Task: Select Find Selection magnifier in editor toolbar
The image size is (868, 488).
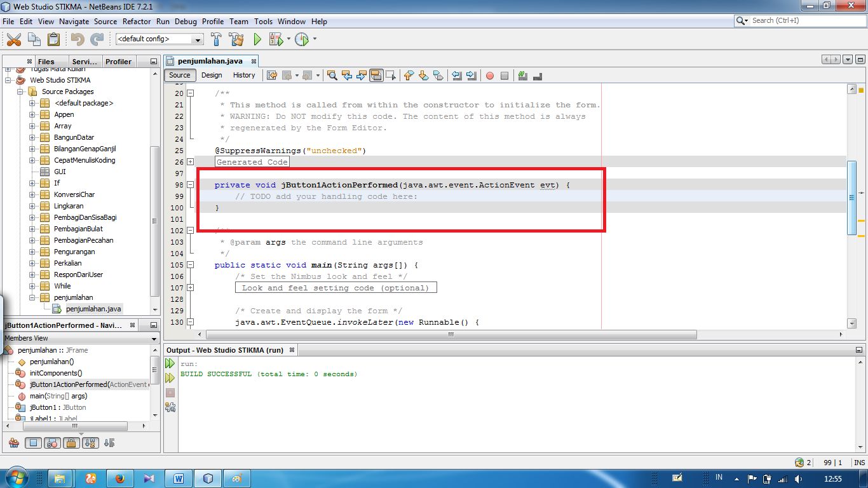Action: click(x=332, y=75)
